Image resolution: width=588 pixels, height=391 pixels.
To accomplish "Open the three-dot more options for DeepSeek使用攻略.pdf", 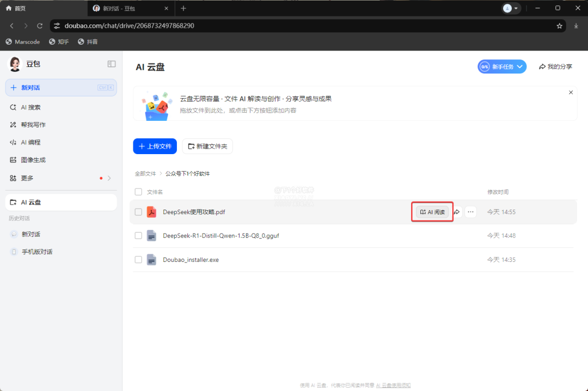I will [x=470, y=212].
